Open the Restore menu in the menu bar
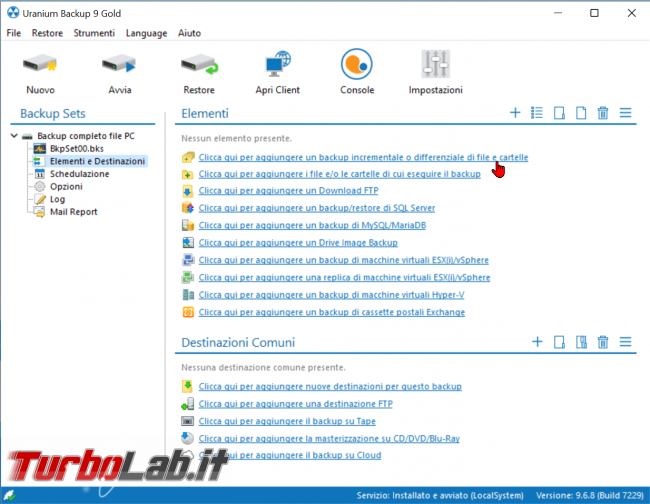Screen dimensions: 650x504 pos(47,33)
